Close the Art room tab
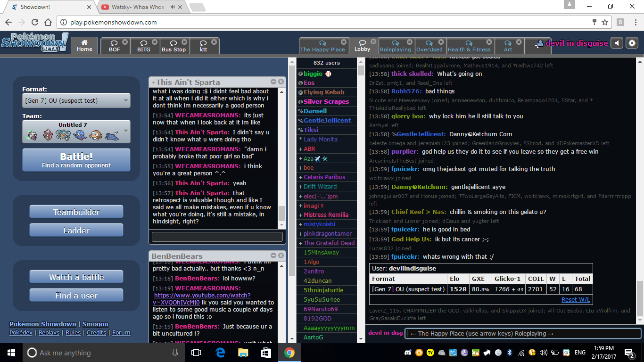644x362 pixels. [519, 42]
